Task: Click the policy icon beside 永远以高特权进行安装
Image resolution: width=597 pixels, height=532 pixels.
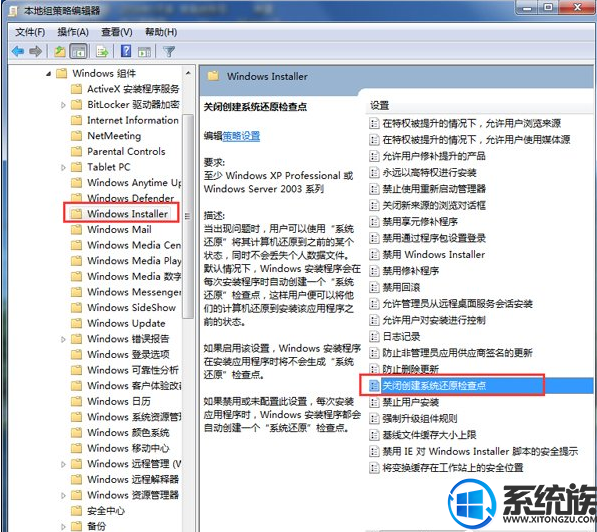Action: [374, 173]
